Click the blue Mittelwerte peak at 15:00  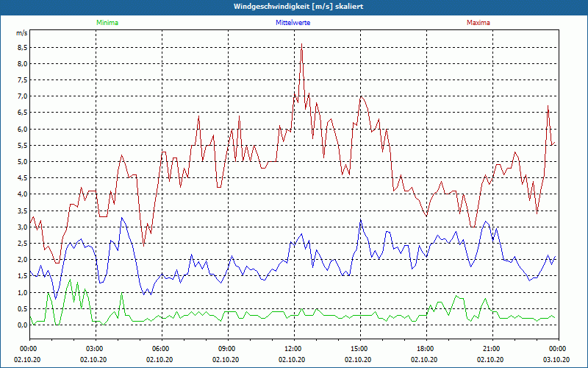(360, 220)
